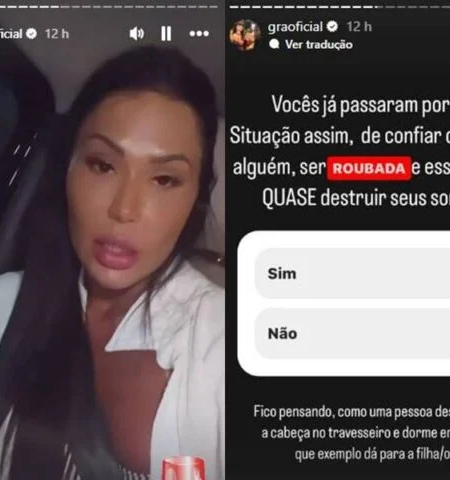The width and height of the screenshot is (450, 480).
Task: Mute the story using the speaker icon
Action: (x=137, y=34)
